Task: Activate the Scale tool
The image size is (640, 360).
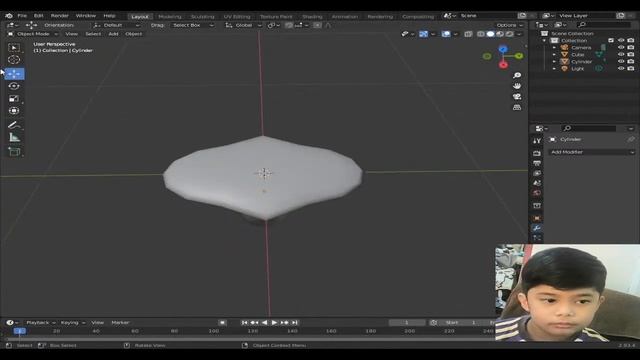Action: 14,98
